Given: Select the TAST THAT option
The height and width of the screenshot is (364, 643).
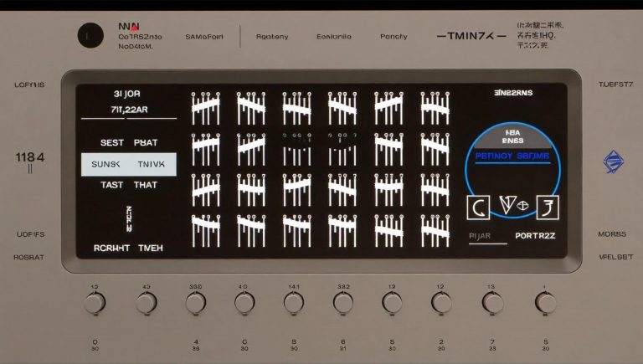Looking at the screenshot, I should (128, 185).
